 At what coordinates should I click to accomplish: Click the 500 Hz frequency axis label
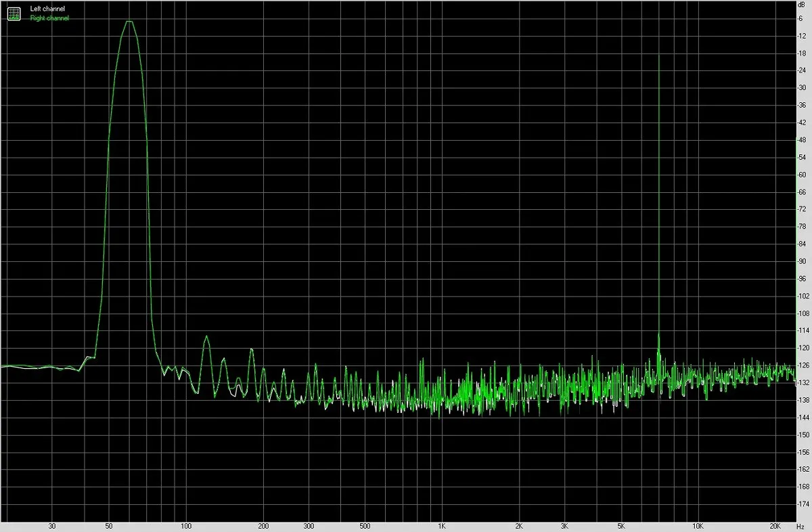pos(365,526)
